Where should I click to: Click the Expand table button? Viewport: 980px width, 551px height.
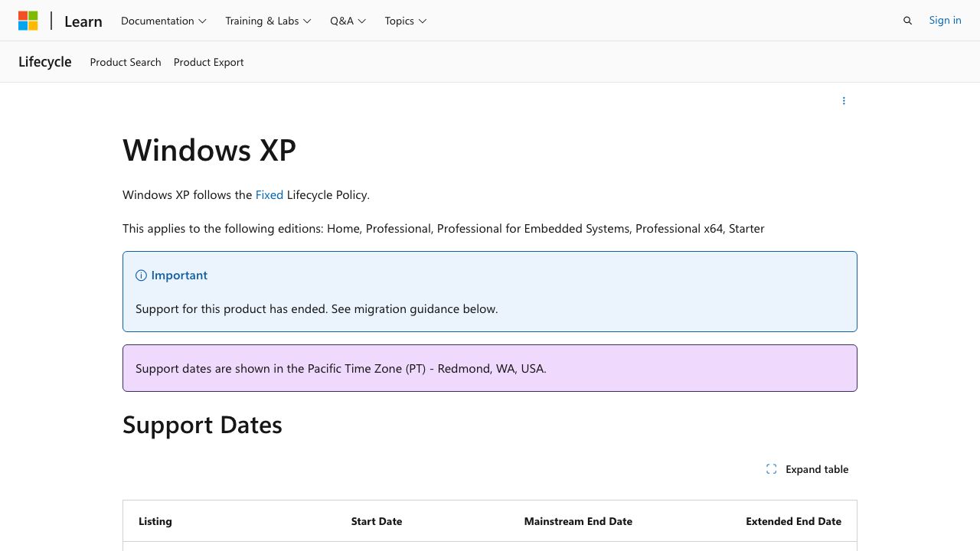click(x=808, y=469)
